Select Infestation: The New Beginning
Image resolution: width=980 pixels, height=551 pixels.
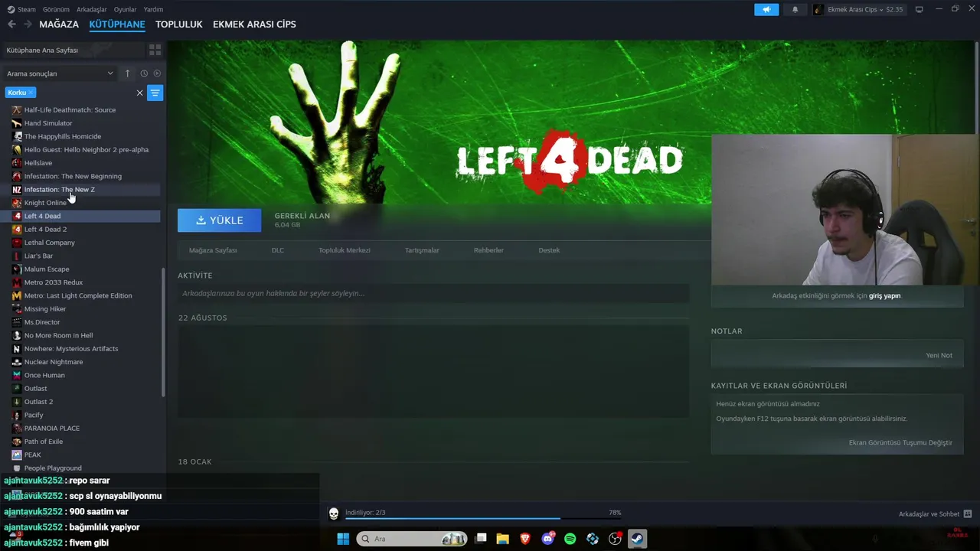(86, 176)
